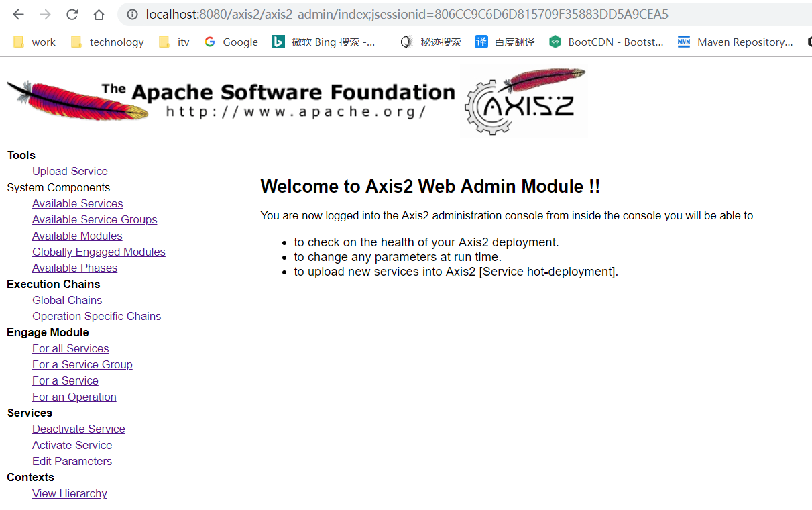Click the 'System Components' heading text
Screen dimensions: 812x510
58,187
